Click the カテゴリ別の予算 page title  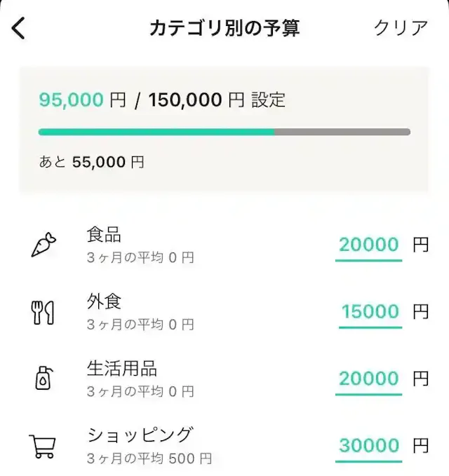(x=224, y=28)
